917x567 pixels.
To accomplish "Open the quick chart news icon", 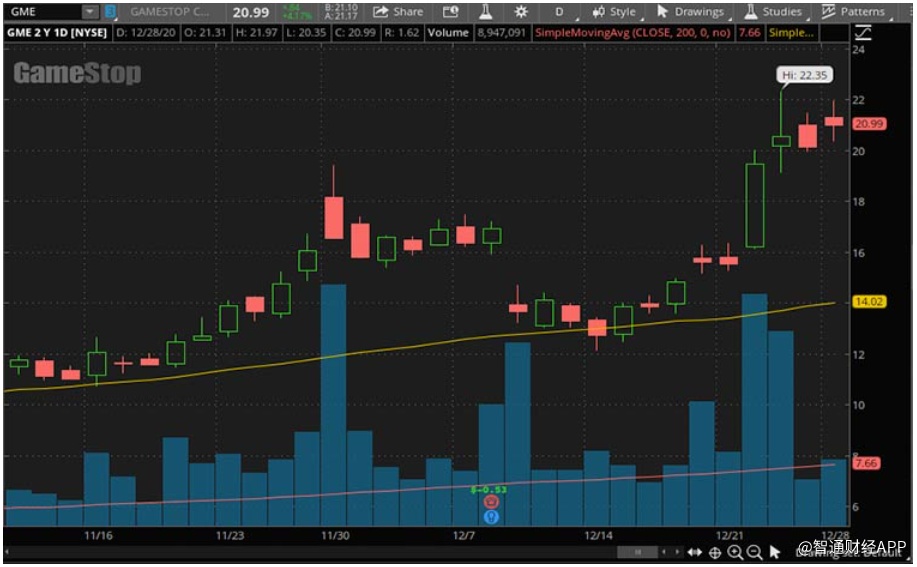I will pos(450,12).
